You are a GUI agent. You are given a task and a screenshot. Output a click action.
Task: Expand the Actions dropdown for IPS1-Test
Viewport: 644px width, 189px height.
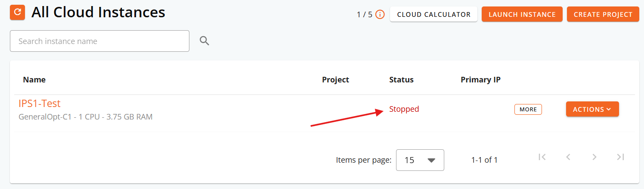coord(592,109)
